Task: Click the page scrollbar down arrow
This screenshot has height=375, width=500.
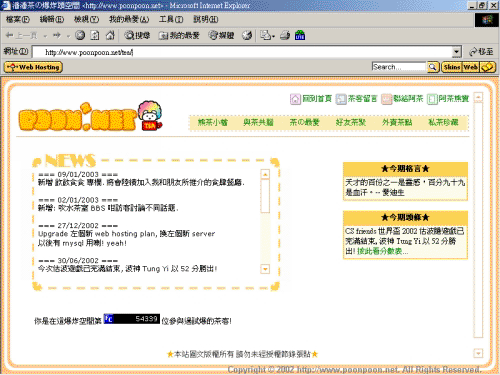Action: (478, 353)
